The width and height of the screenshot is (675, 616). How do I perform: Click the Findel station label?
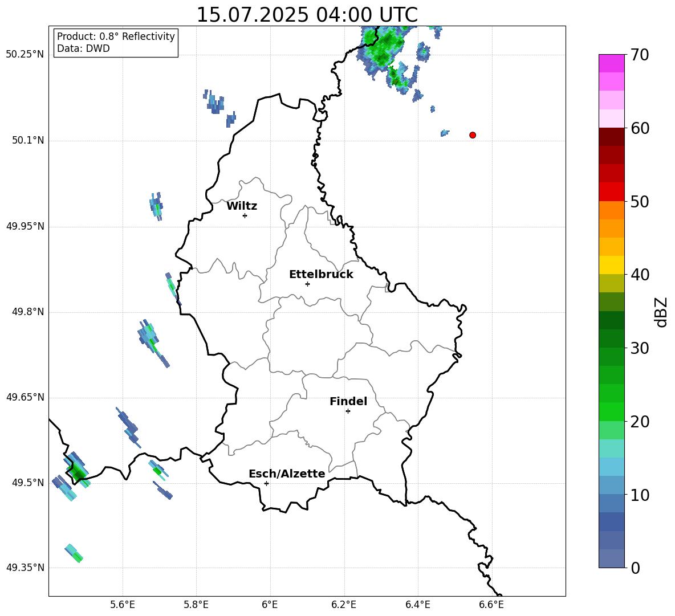click(x=348, y=401)
